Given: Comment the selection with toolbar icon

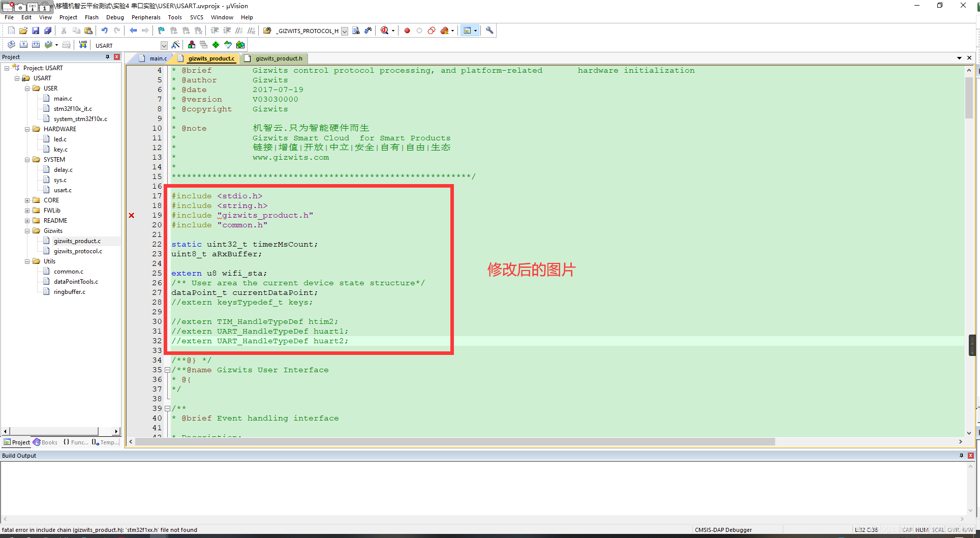Looking at the screenshot, I should [x=239, y=31].
